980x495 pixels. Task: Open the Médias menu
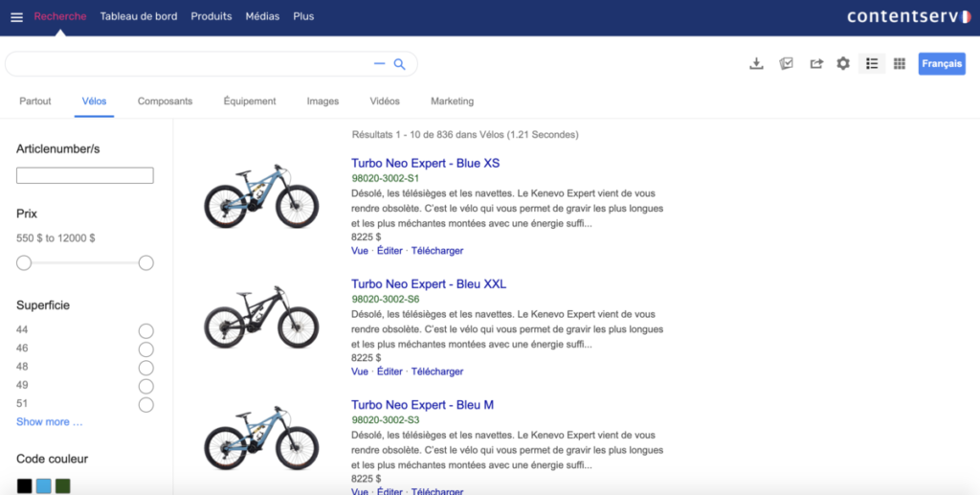(262, 17)
